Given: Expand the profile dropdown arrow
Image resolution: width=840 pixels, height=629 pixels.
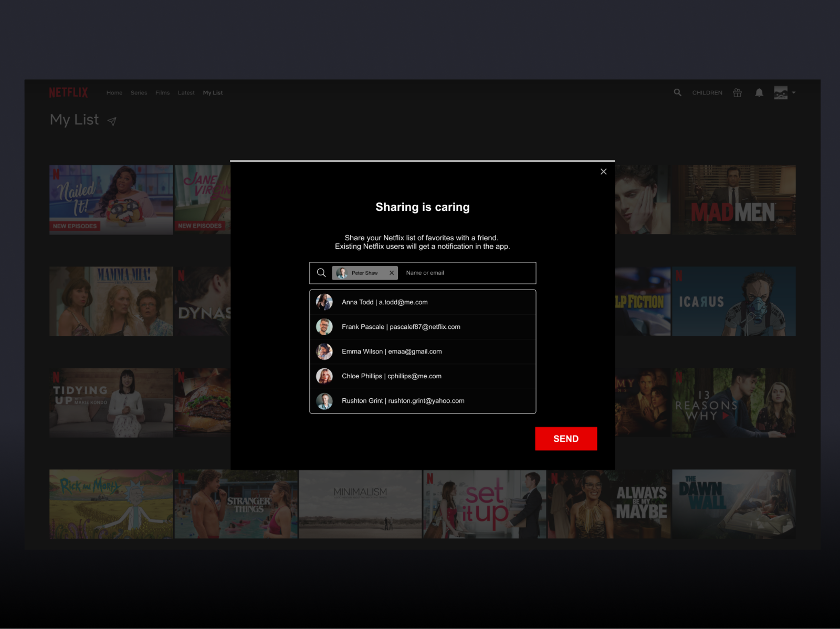Looking at the screenshot, I should (793, 93).
